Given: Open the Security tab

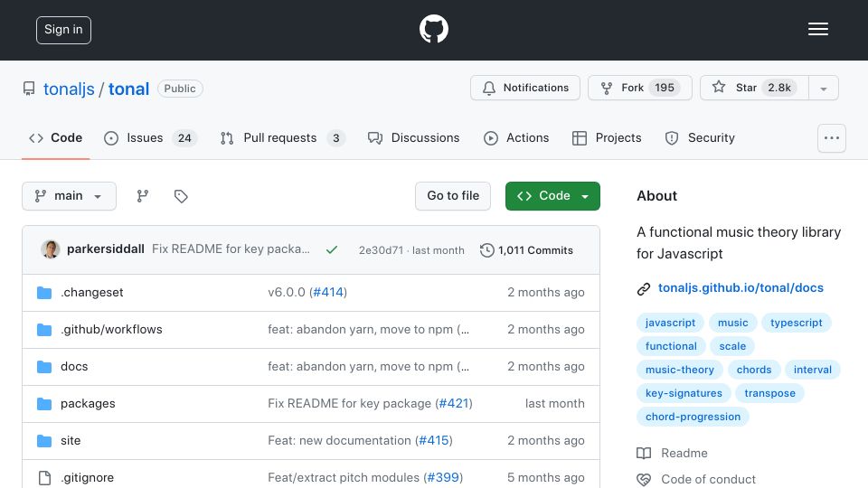Looking at the screenshot, I should coord(700,137).
